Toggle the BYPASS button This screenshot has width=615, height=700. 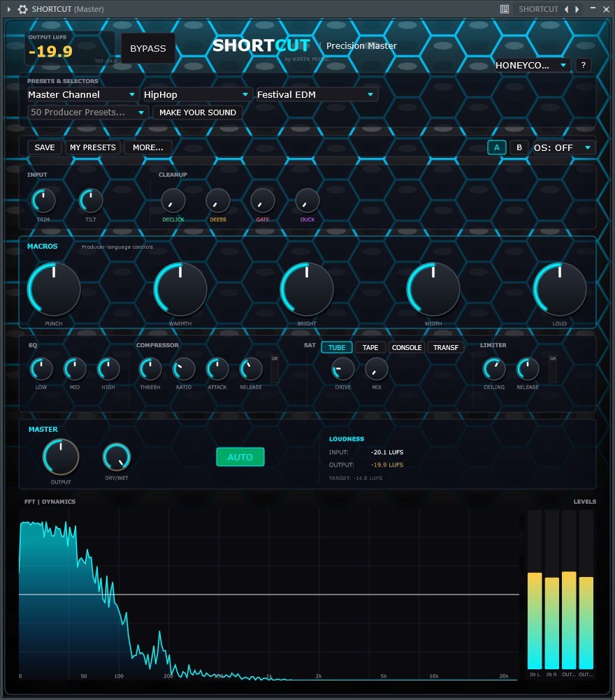pyautogui.click(x=148, y=48)
